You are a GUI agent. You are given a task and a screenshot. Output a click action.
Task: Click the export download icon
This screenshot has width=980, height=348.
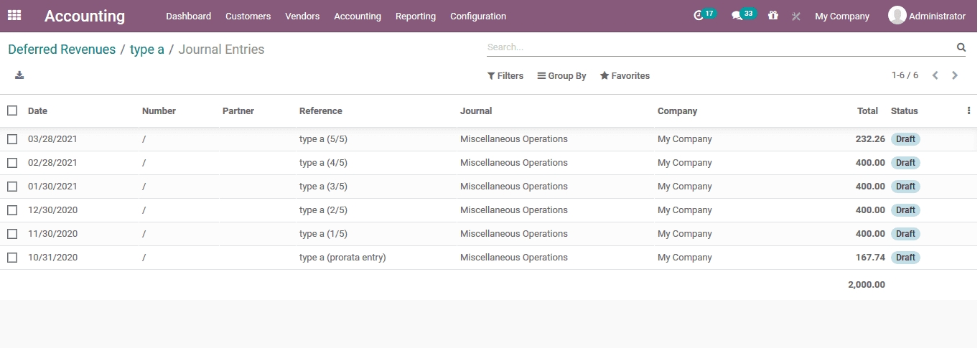pyautogui.click(x=19, y=75)
